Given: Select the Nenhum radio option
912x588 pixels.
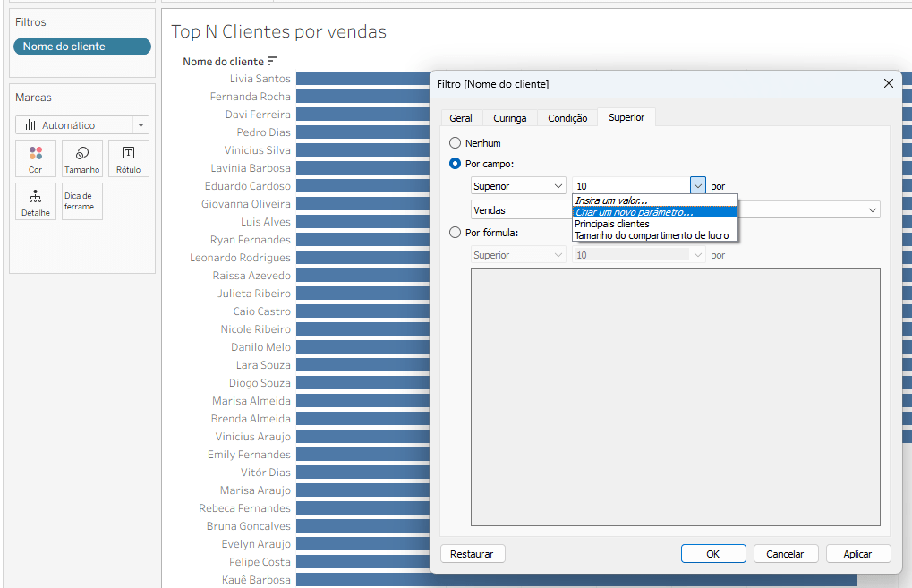Looking at the screenshot, I should [x=456, y=143].
